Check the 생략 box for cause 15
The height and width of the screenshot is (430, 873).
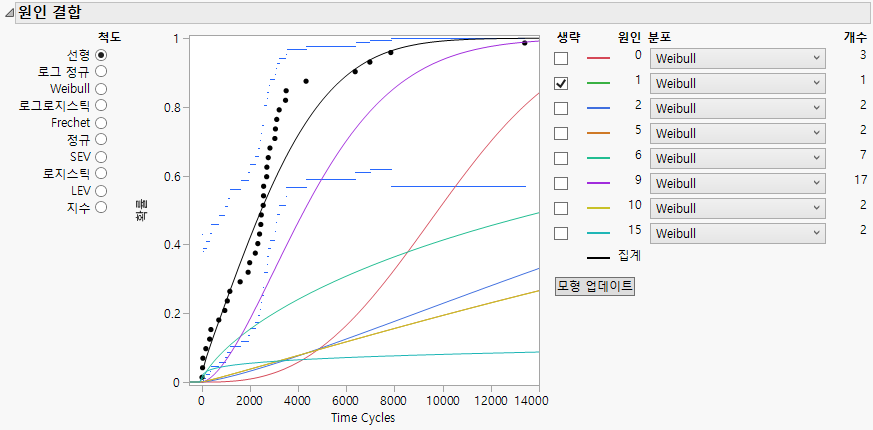tap(561, 233)
